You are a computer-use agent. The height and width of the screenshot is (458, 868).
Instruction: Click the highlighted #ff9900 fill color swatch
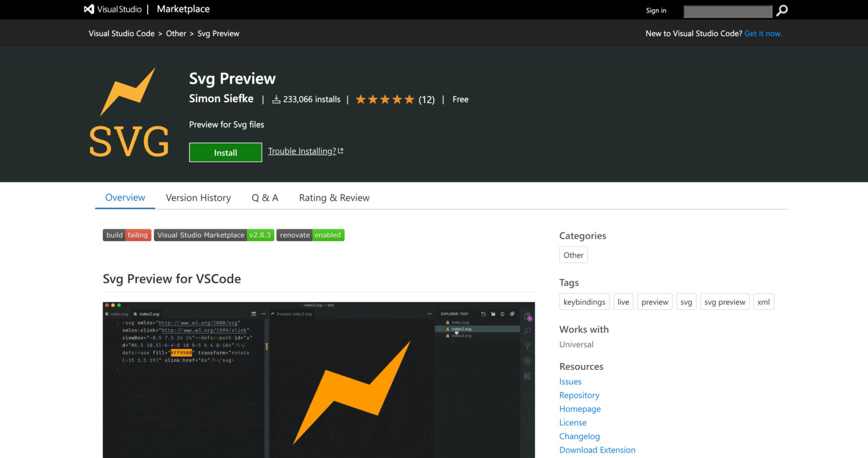point(180,353)
